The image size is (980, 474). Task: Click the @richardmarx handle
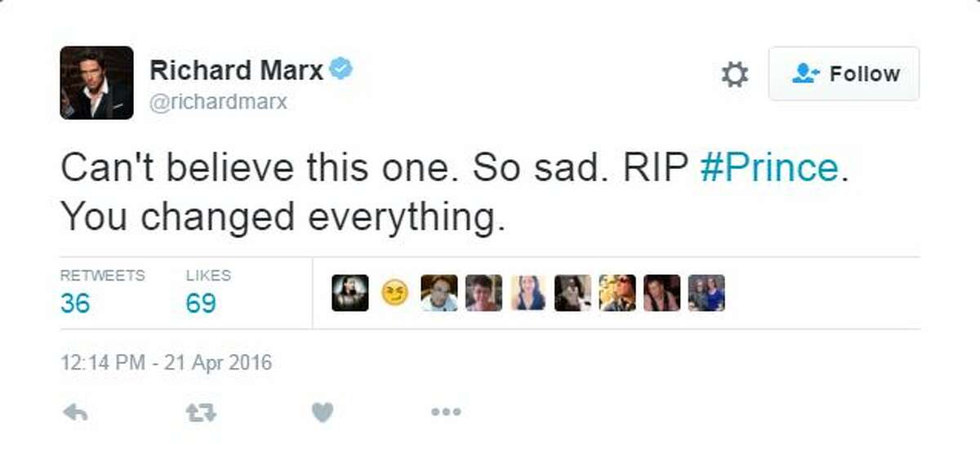coord(218,101)
